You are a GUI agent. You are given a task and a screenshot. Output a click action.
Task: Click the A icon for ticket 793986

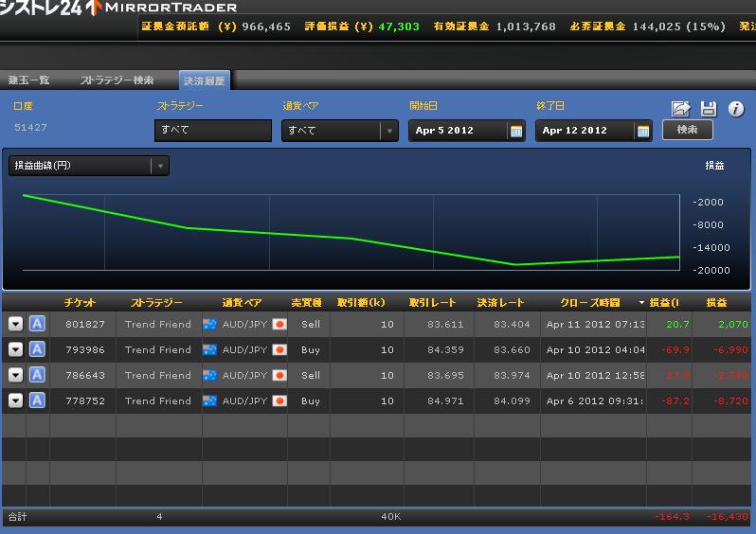[37, 349]
